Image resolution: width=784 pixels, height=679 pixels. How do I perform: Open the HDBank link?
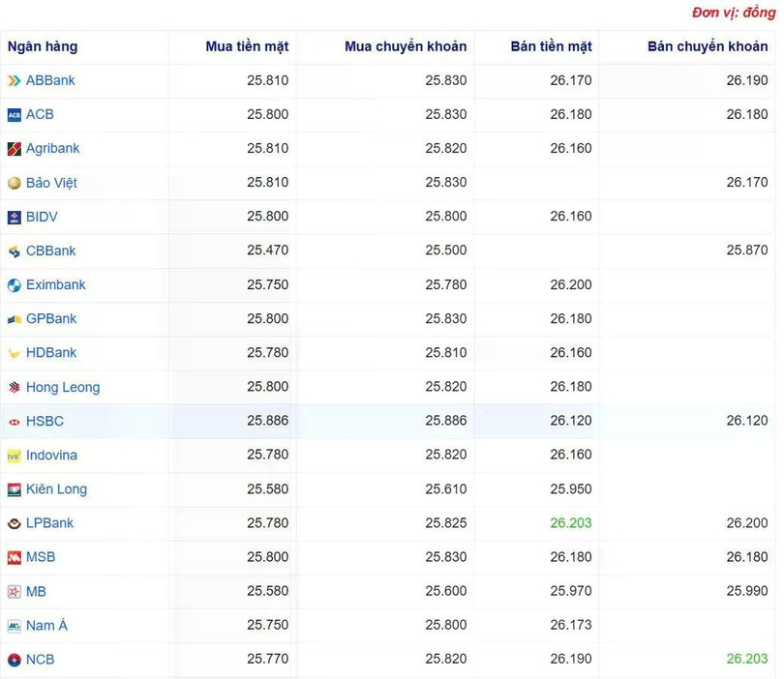(x=51, y=353)
